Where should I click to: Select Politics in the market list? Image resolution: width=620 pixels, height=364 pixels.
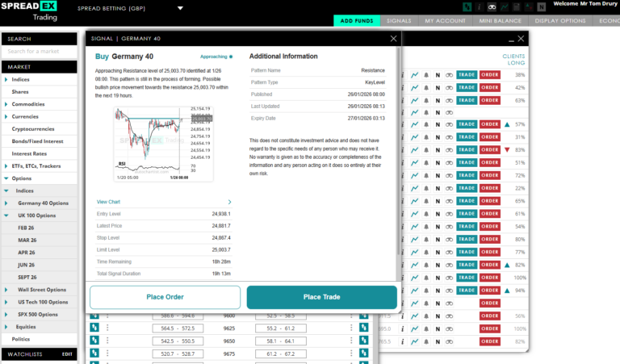[x=20, y=339]
